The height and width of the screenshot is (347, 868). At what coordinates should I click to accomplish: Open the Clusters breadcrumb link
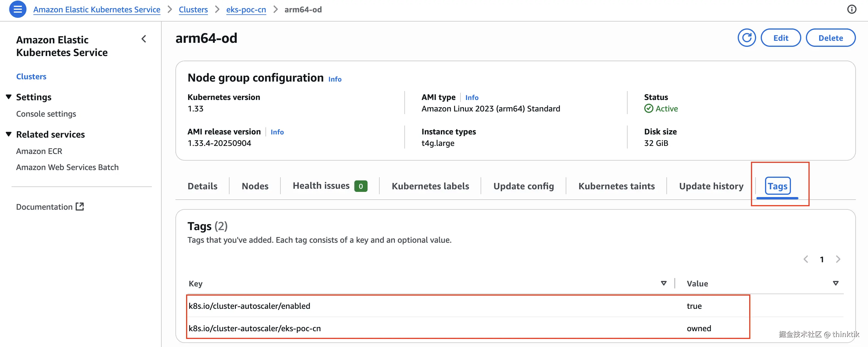click(193, 9)
